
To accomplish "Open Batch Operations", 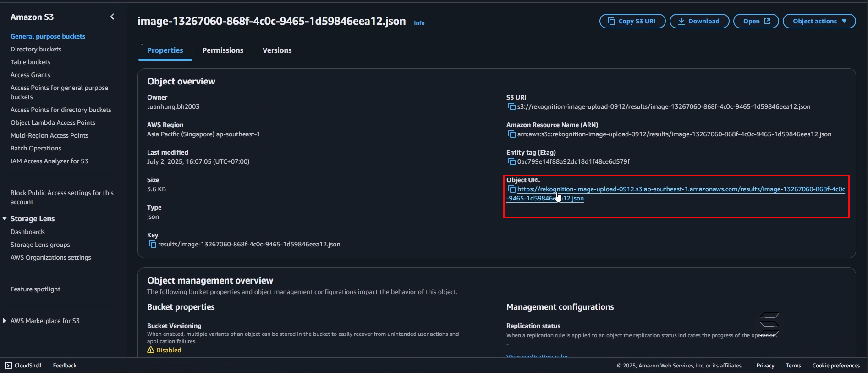I will coord(36,148).
